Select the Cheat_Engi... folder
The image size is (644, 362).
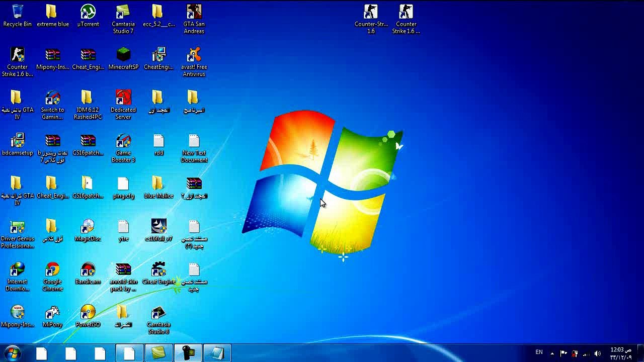pyautogui.click(x=52, y=188)
